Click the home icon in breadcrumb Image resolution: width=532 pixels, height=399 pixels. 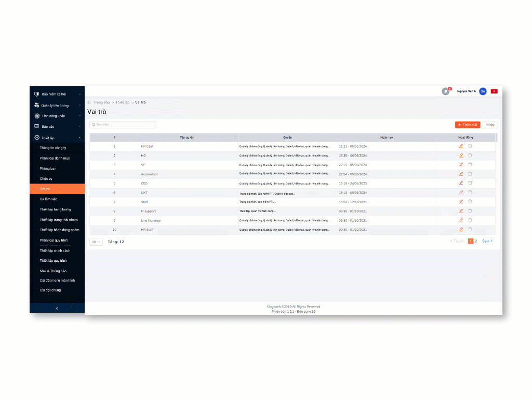pos(89,102)
